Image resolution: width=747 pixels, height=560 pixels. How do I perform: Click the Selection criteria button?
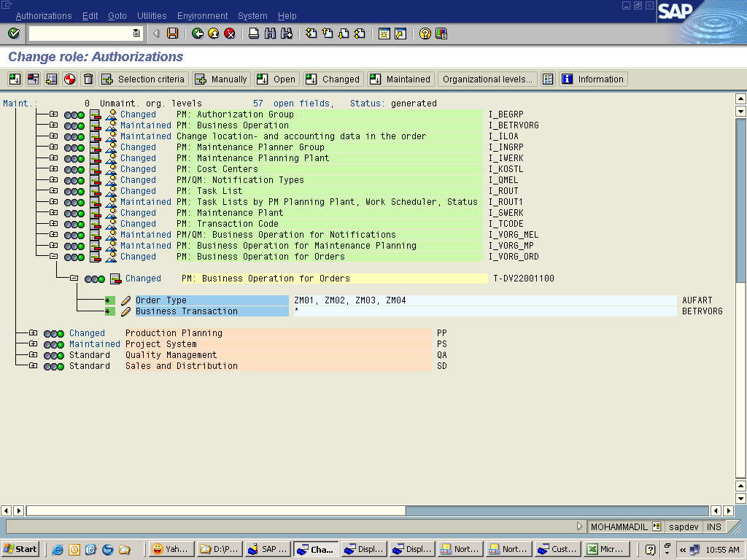144,79
